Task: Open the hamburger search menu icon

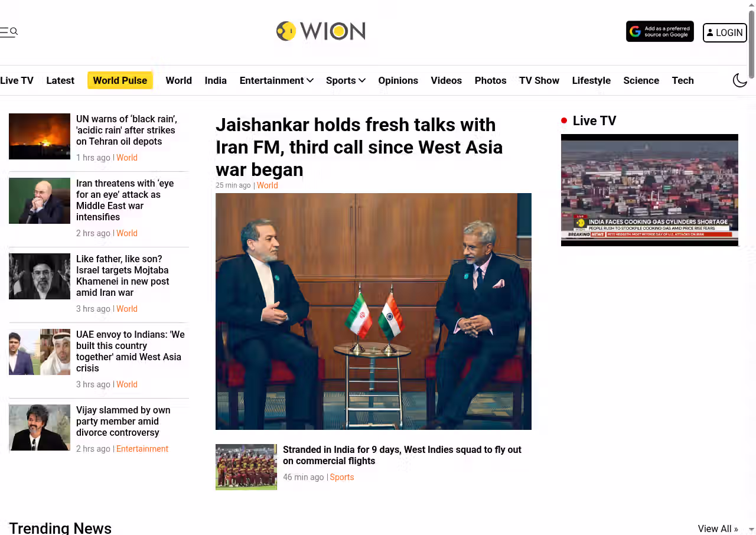Action: 9,32
